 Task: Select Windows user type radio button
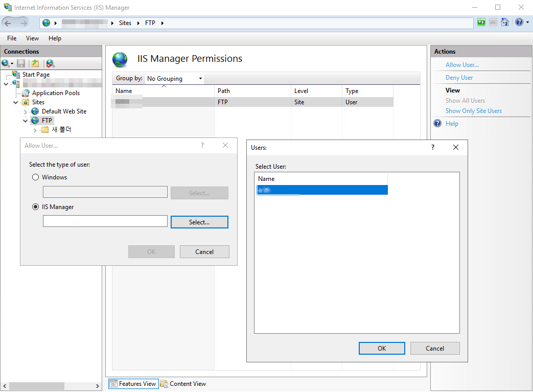[35, 177]
